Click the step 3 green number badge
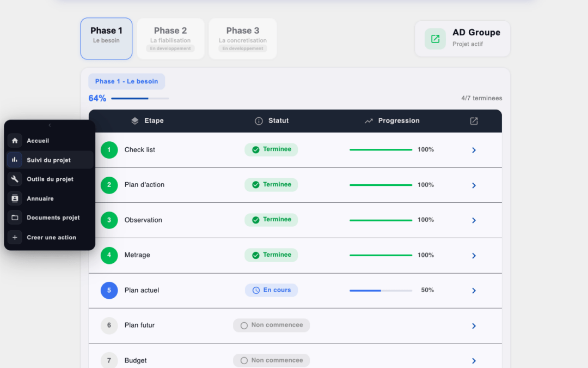588x368 pixels. pyautogui.click(x=109, y=220)
